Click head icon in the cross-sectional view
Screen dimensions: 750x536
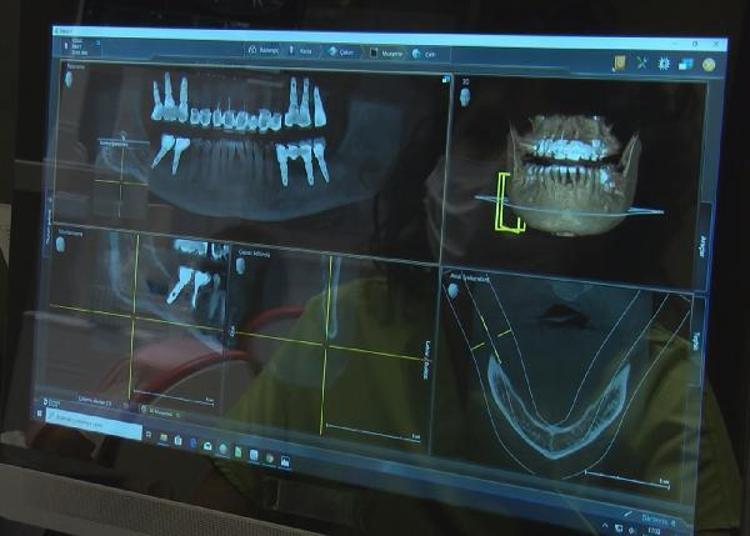coord(240,266)
